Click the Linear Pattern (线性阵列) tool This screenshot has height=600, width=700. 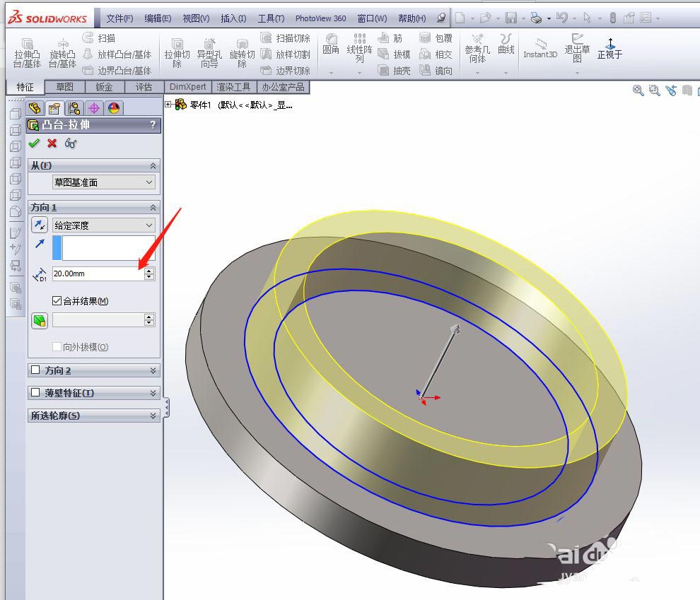(x=359, y=48)
